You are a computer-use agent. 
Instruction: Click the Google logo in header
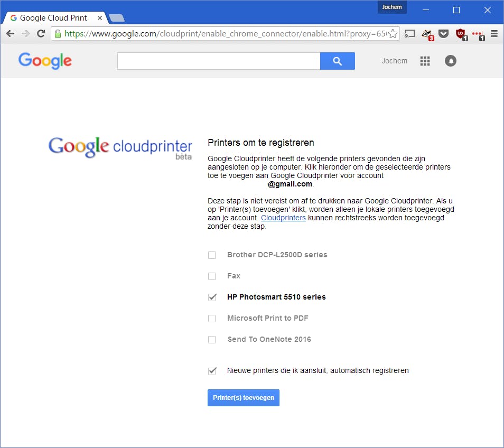click(45, 61)
